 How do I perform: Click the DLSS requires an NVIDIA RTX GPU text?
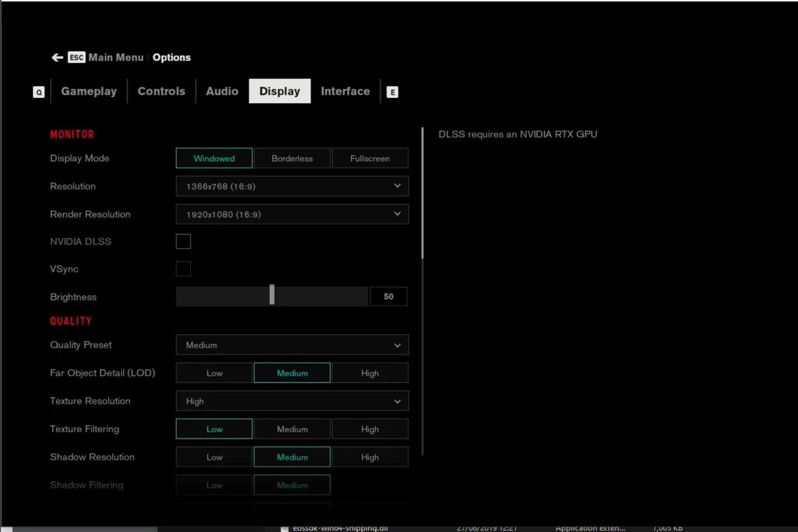(517, 134)
